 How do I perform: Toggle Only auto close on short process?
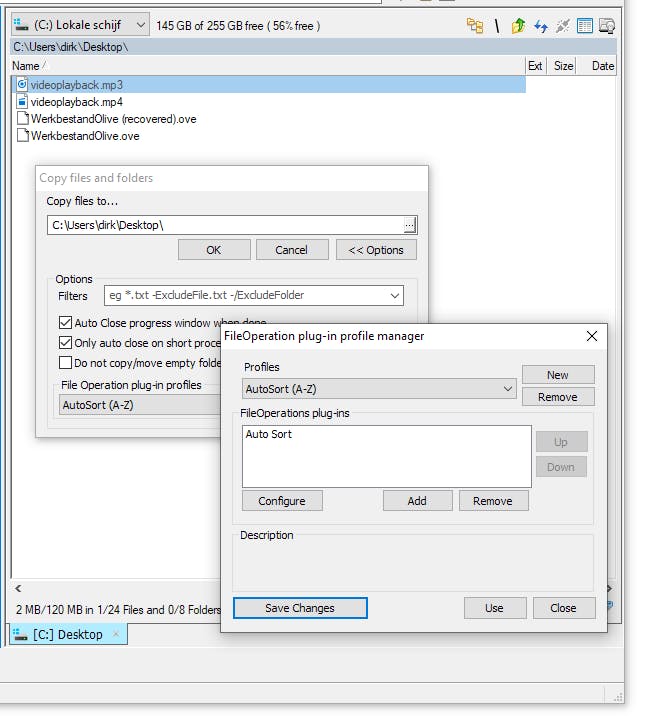(x=65, y=342)
